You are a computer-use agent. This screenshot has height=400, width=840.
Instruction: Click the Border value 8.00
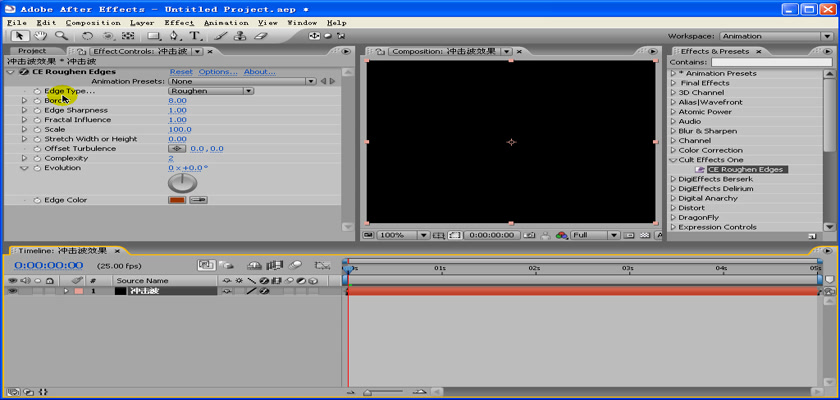177,101
